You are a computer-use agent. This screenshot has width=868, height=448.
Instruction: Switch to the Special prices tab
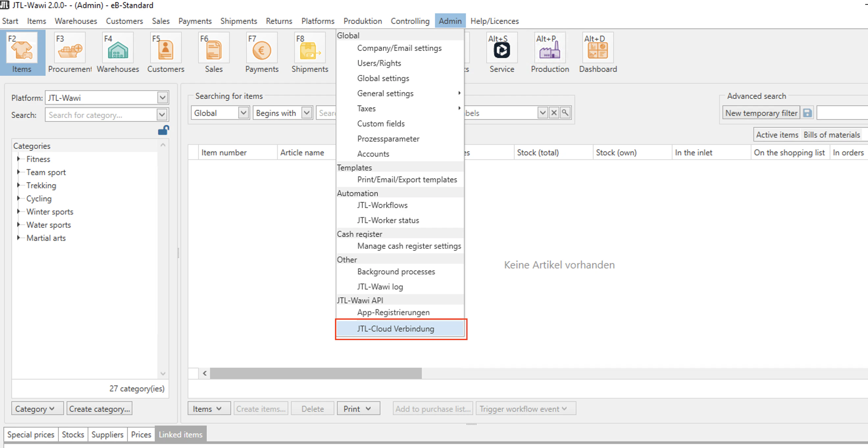[31, 435]
